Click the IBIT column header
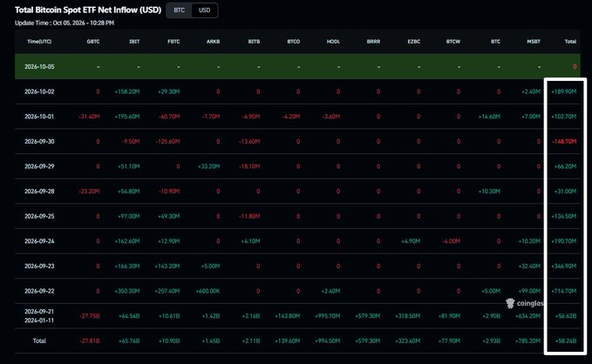Image resolution: width=592 pixels, height=364 pixels. (134, 42)
